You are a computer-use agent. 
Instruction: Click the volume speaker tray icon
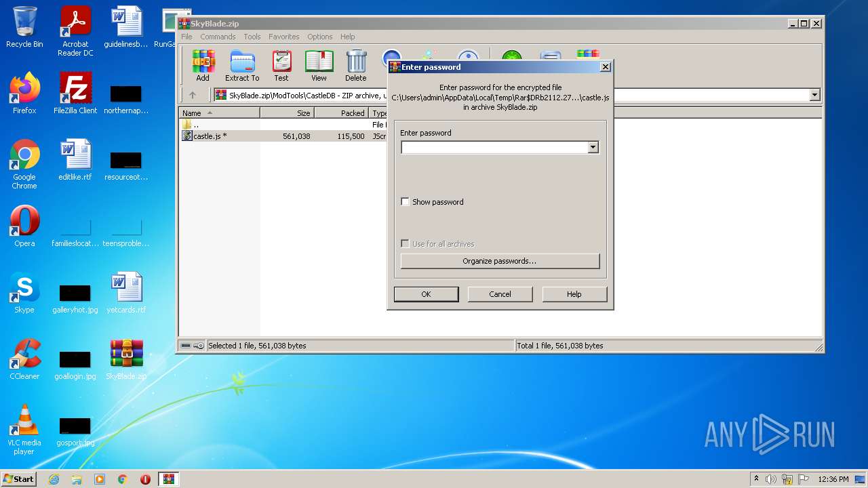(x=771, y=479)
